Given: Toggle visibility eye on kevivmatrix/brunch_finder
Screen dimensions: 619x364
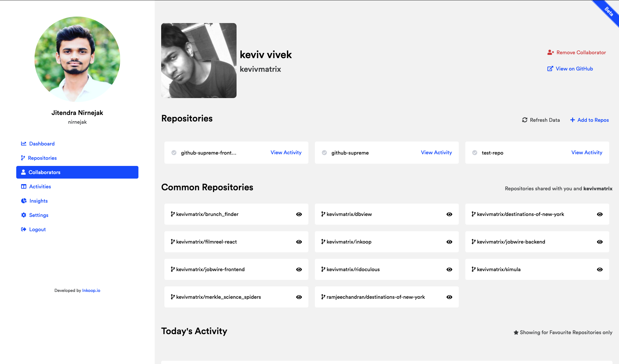Looking at the screenshot, I should (299, 214).
